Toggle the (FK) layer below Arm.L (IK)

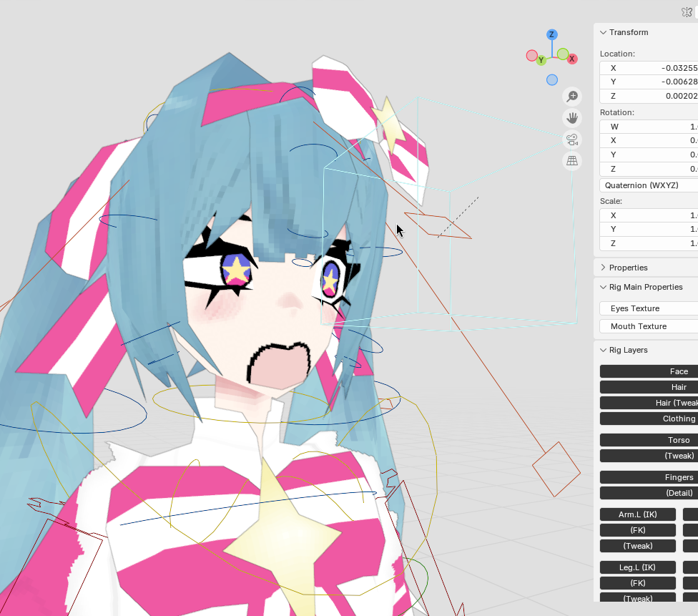coord(637,530)
